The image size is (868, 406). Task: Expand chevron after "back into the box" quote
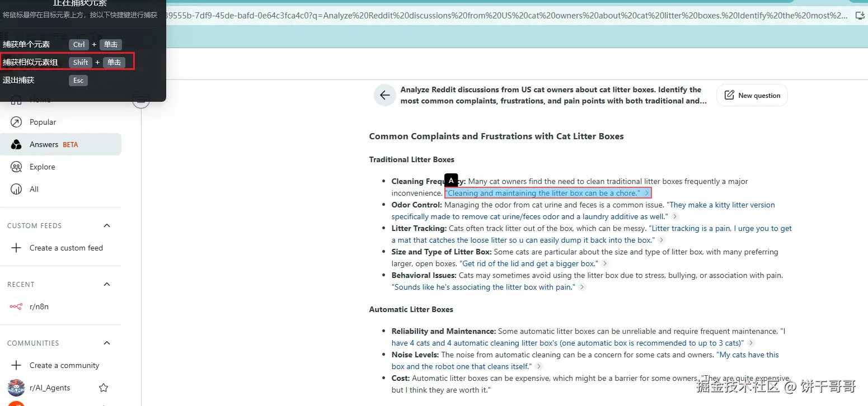point(661,240)
